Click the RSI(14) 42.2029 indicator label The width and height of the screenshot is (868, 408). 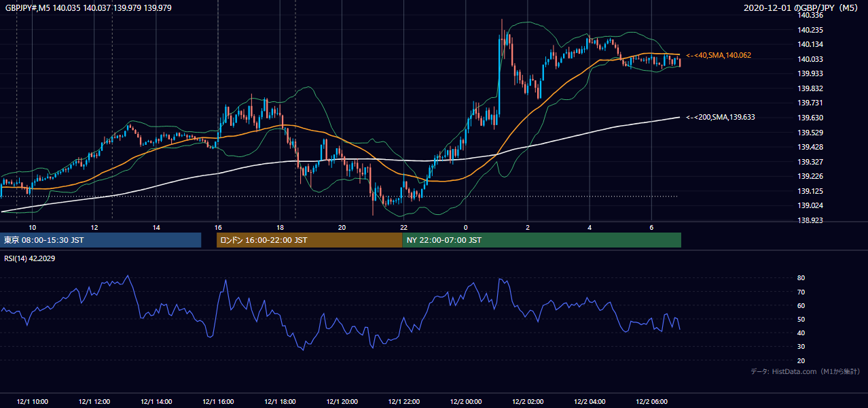coord(30,258)
